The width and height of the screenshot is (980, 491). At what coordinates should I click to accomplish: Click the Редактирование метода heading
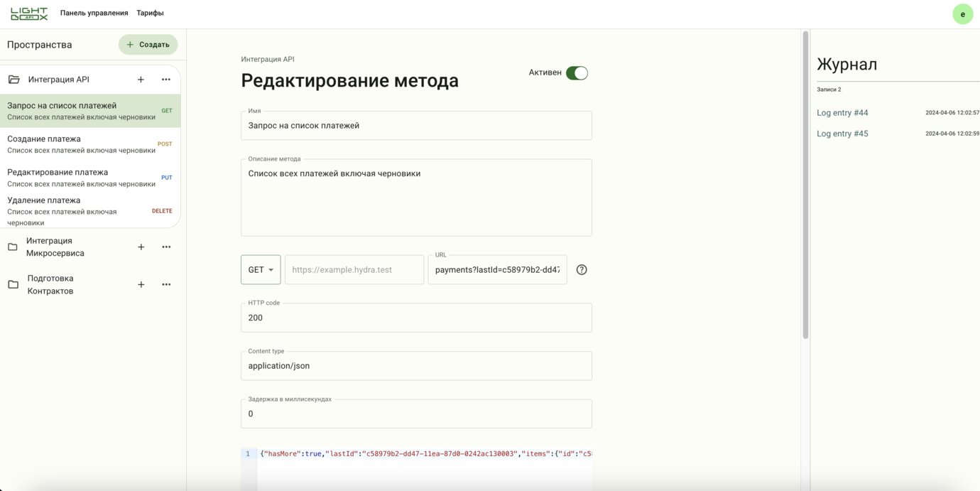[x=349, y=80]
